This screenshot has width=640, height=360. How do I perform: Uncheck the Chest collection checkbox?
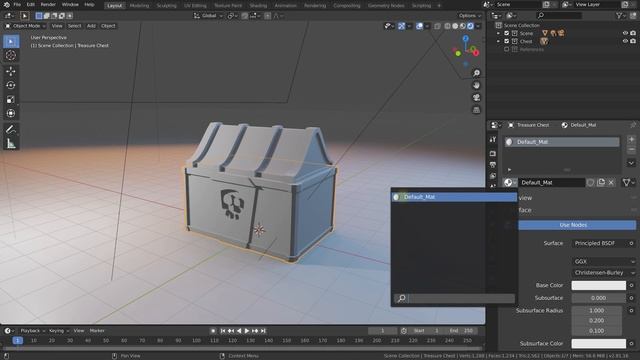507,41
